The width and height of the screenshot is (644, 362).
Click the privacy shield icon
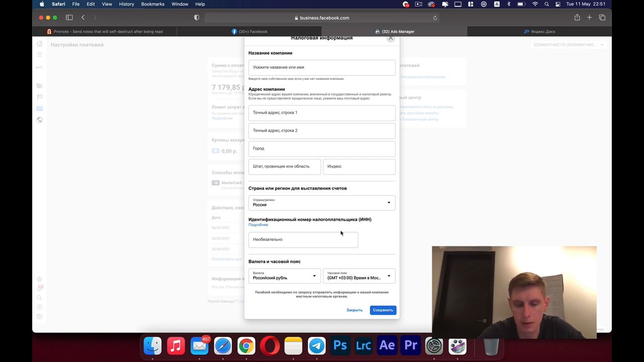click(197, 18)
